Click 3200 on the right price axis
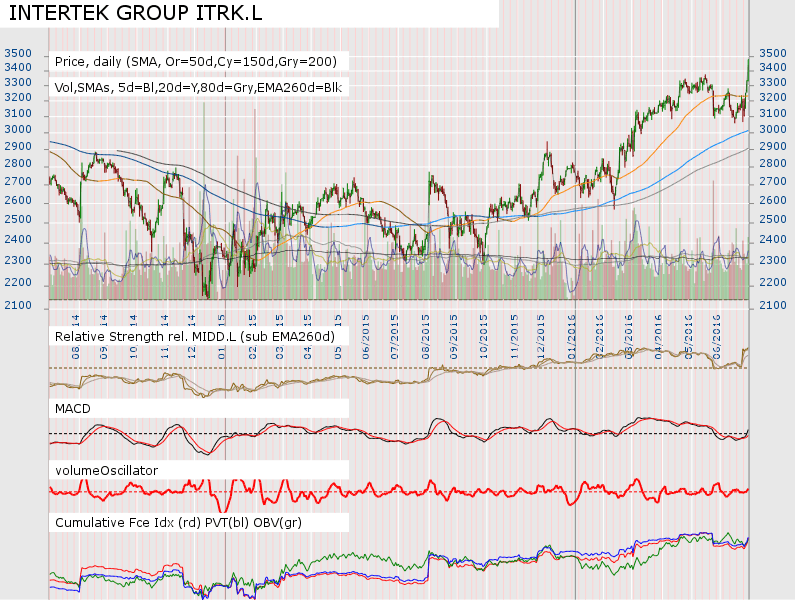 click(773, 97)
